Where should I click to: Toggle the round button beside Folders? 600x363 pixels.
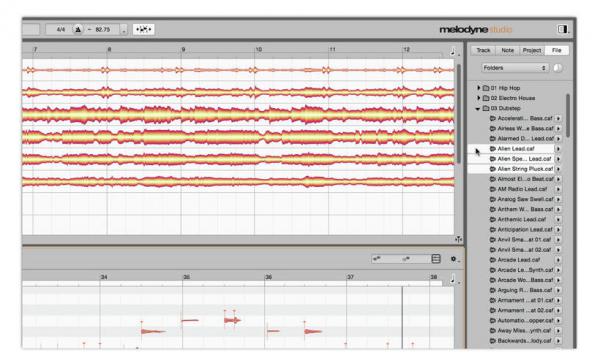(558, 68)
